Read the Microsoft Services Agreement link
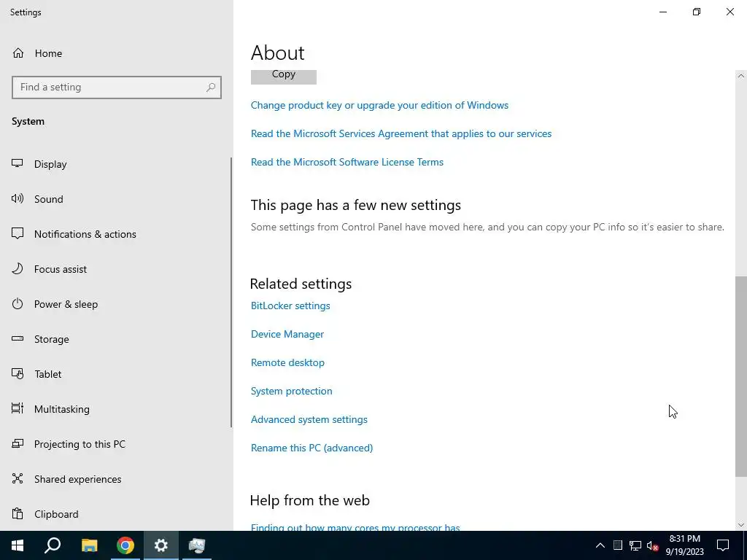The image size is (747, 560). tap(401, 134)
